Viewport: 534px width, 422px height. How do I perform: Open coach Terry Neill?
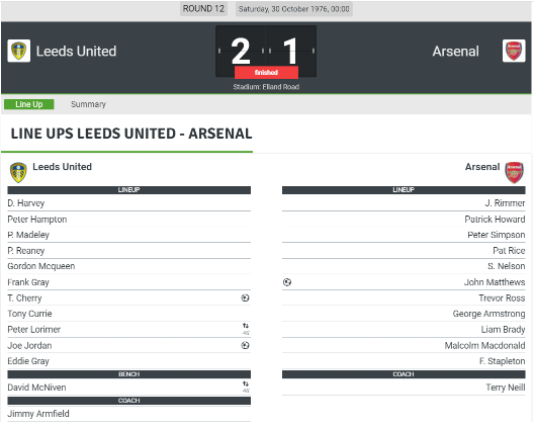(x=505, y=388)
